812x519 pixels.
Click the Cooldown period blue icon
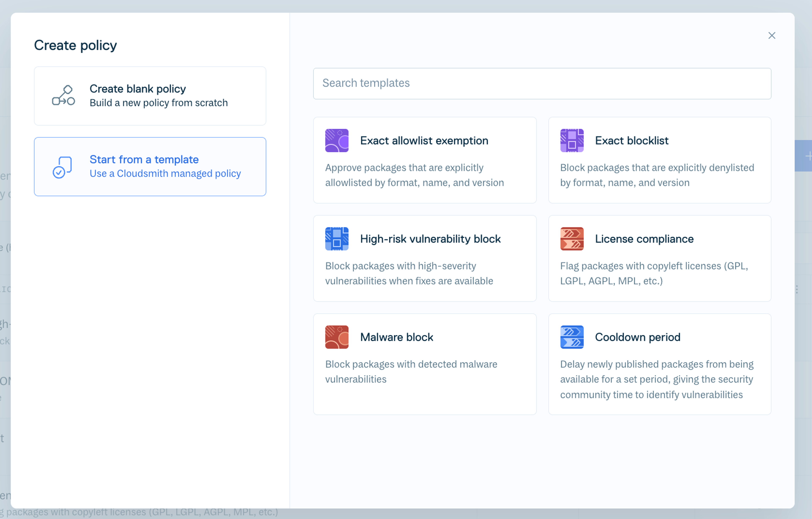tap(572, 337)
